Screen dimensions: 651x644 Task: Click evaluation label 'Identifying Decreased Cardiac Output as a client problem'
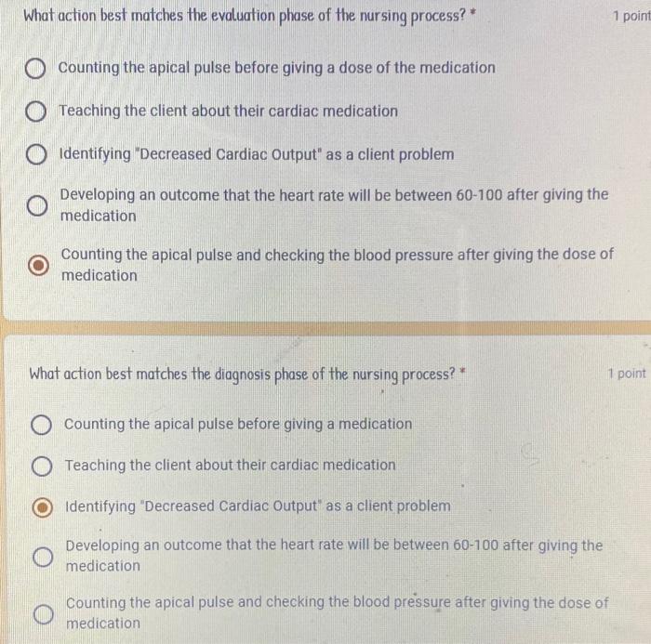[x=257, y=154]
